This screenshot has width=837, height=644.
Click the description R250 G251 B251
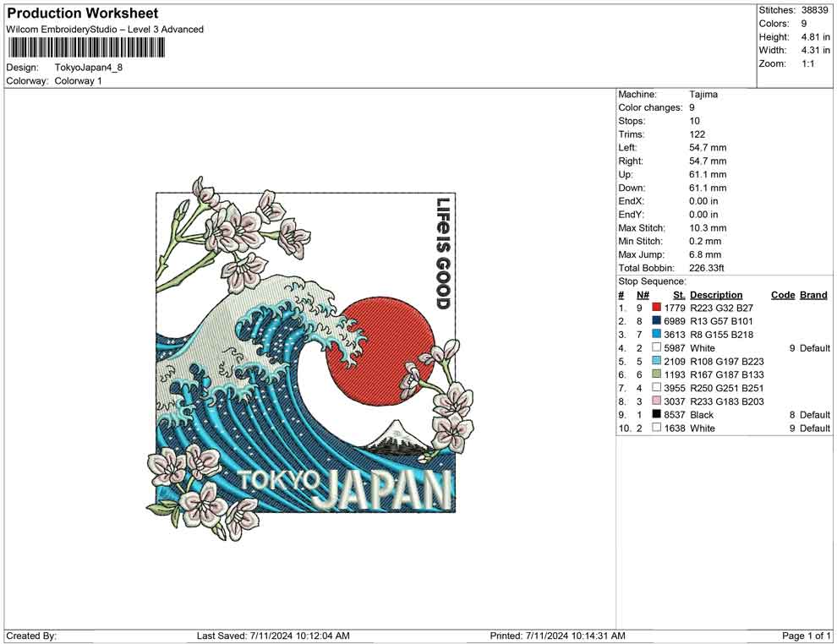coord(727,388)
